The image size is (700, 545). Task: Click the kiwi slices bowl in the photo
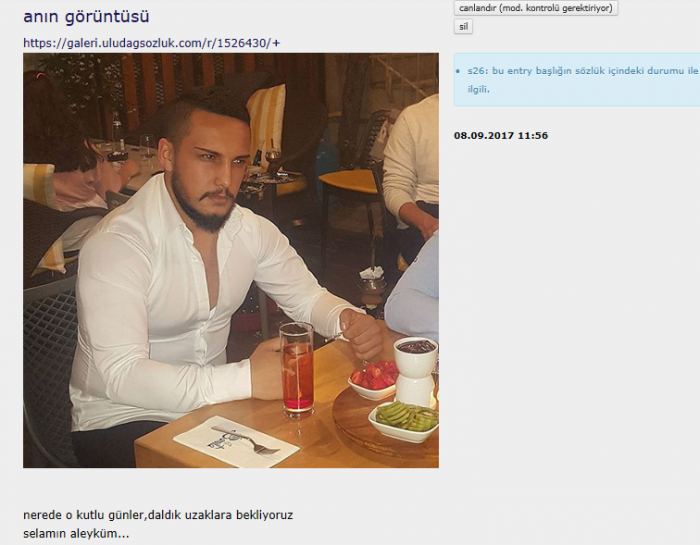pyautogui.click(x=405, y=421)
